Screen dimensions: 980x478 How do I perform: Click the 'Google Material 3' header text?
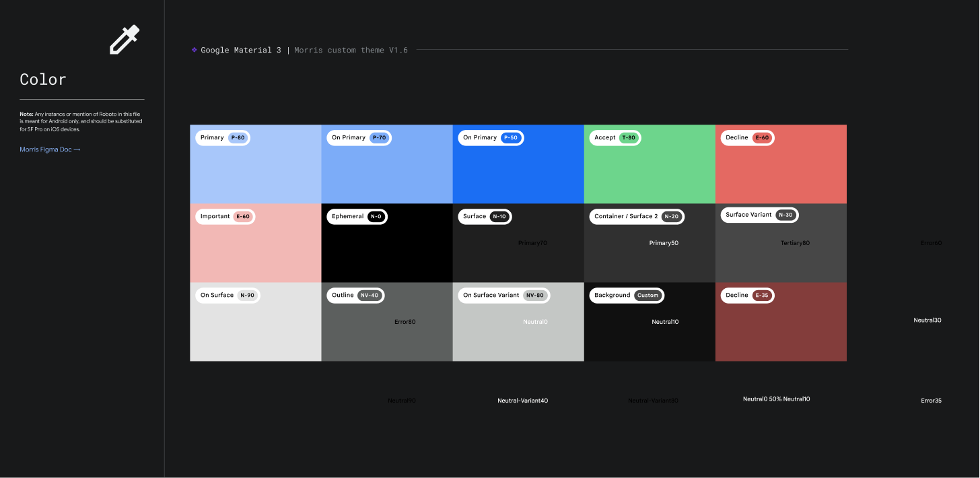[x=241, y=50]
